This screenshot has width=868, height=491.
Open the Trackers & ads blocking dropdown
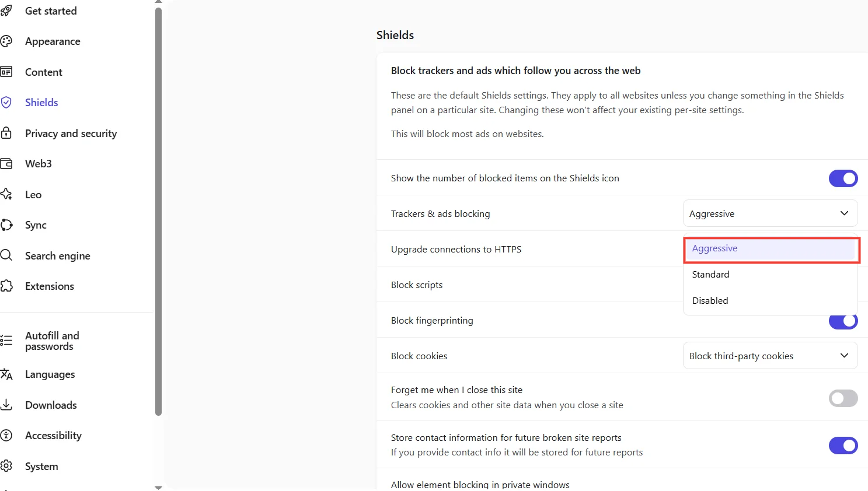click(769, 213)
